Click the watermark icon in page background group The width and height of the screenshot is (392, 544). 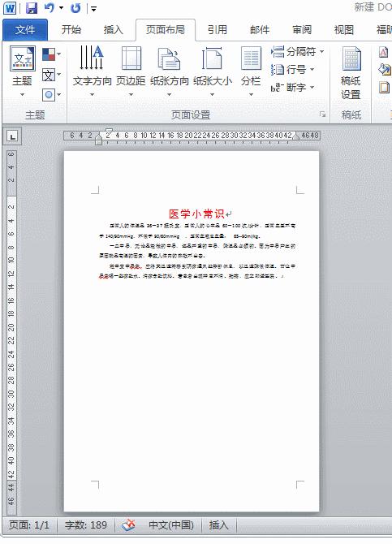[384, 53]
